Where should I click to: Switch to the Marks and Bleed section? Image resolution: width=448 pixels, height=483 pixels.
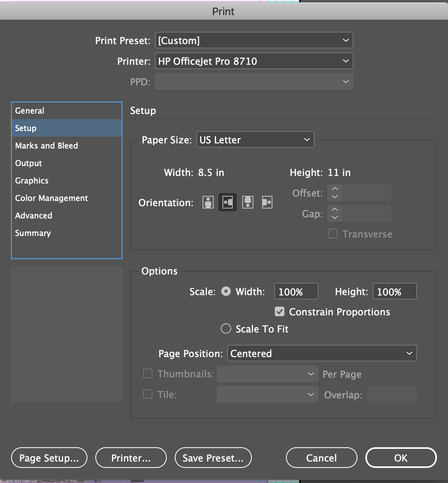click(46, 145)
